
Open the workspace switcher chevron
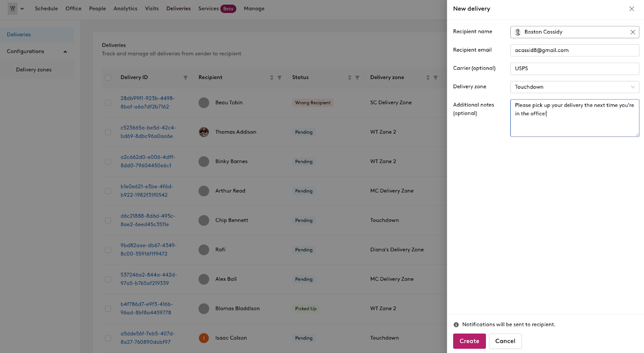pos(22,8)
